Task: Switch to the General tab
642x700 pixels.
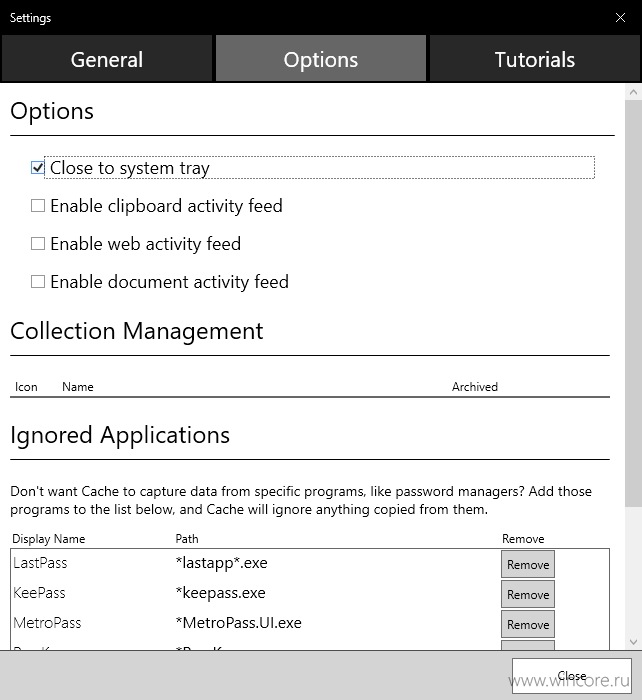Action: [x=107, y=59]
